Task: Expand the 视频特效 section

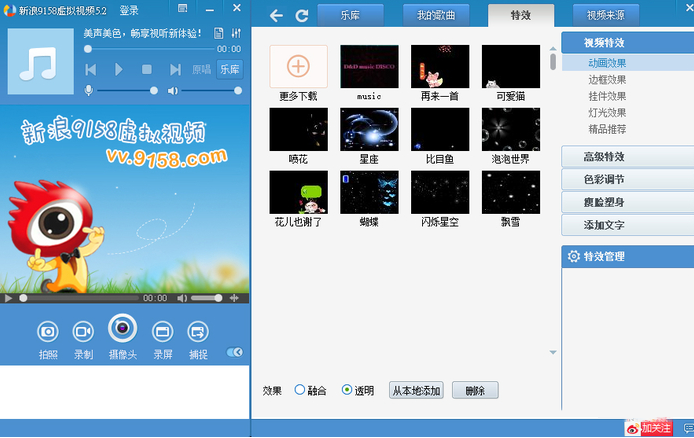Action: [x=628, y=42]
